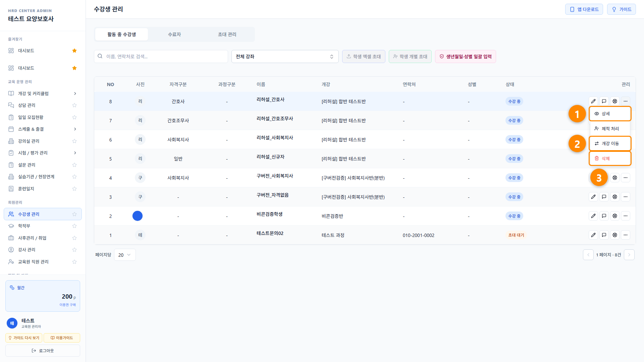
Task: Open the 전체 강좌 course dropdown
Action: (285, 56)
